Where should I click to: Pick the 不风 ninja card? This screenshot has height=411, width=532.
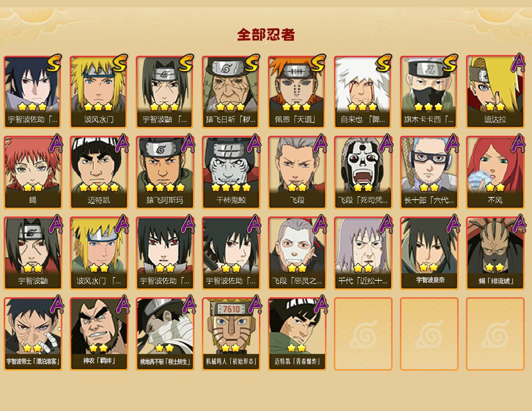coord(495,172)
